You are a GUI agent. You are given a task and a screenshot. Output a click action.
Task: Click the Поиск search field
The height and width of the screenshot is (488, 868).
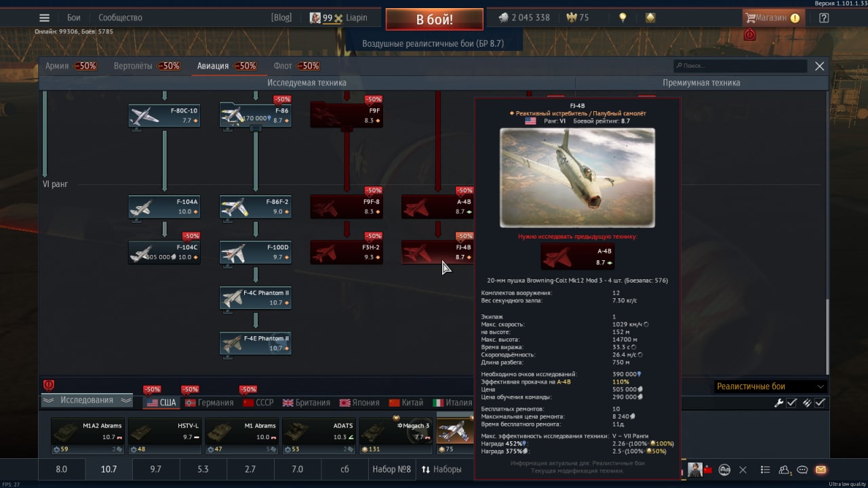coord(740,66)
